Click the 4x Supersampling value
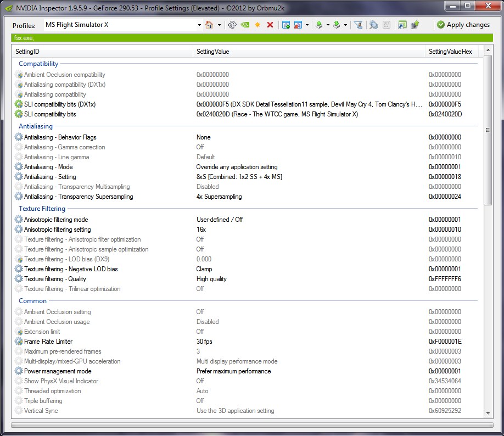This screenshot has width=504, height=436. pos(219,197)
